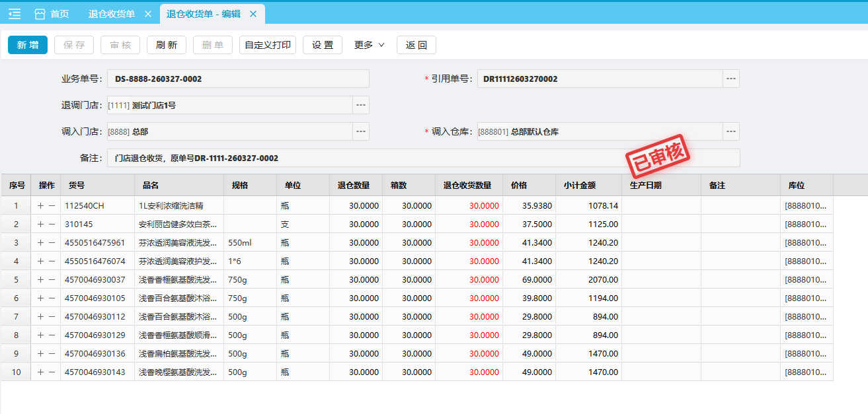Sort by the 退仓收货数量 column header
This screenshot has height=414, width=868.
pyautogui.click(x=468, y=186)
